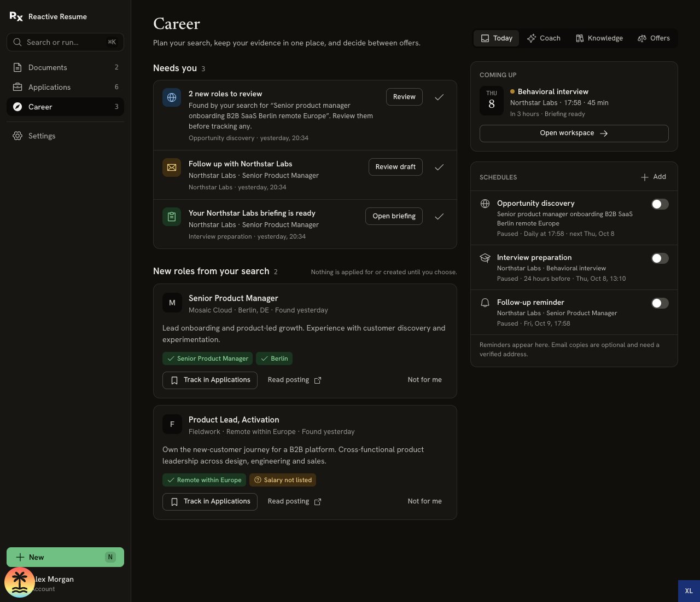Click the bell icon of the Follow-up reminder
This screenshot has width=700, height=602.
click(x=485, y=303)
